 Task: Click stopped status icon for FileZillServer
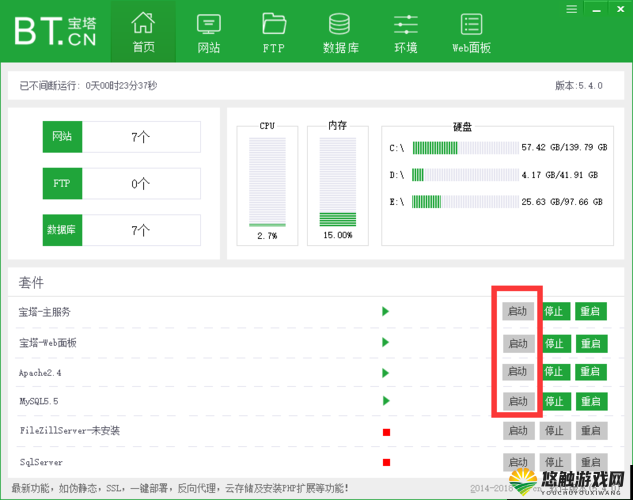click(386, 432)
